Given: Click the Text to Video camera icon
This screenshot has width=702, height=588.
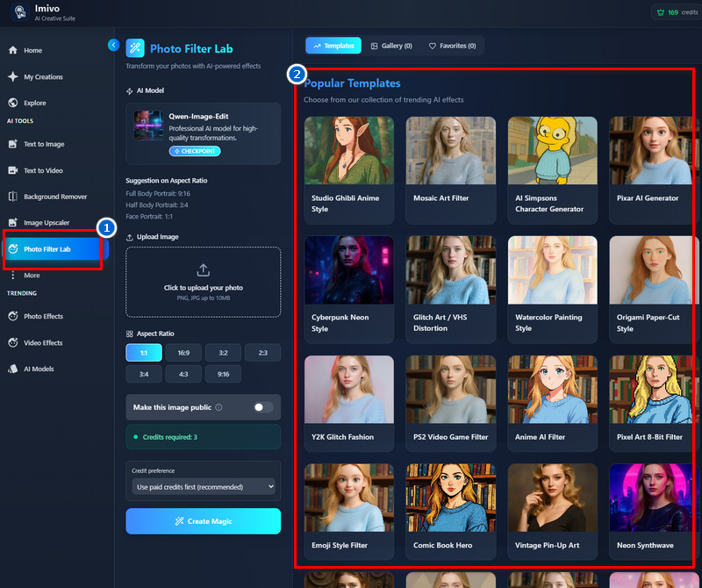Looking at the screenshot, I should pyautogui.click(x=13, y=170).
